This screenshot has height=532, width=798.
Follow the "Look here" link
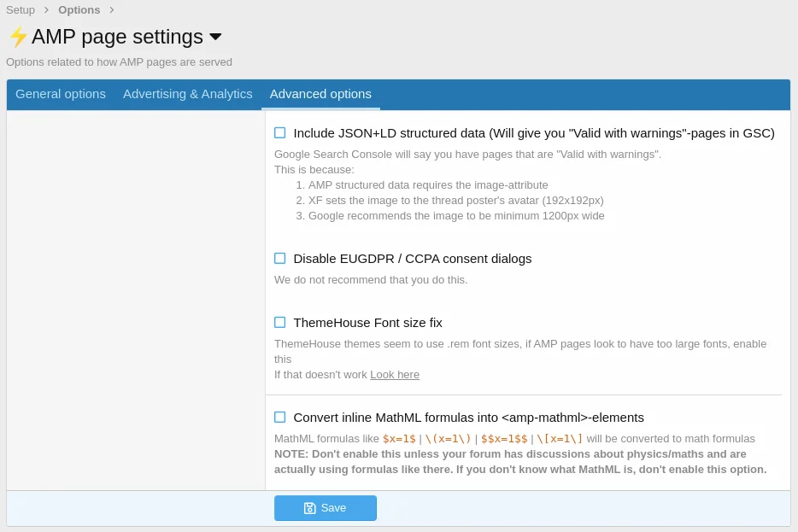tap(395, 375)
